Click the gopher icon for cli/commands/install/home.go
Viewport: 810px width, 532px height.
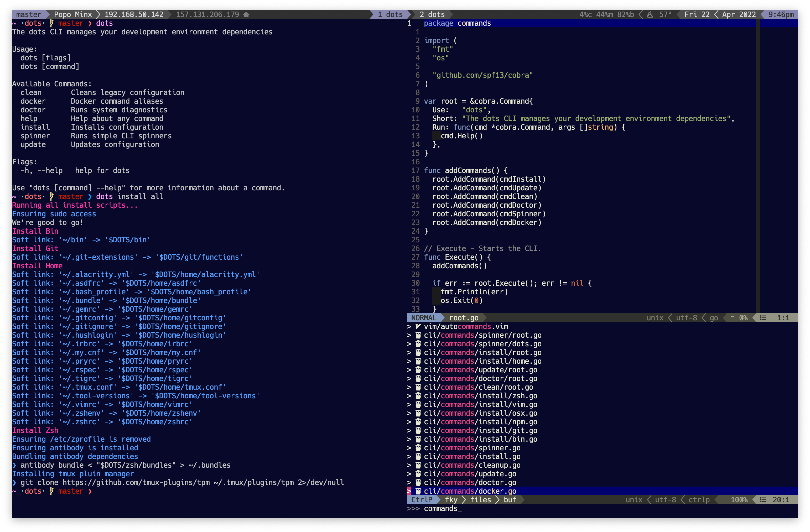click(418, 361)
